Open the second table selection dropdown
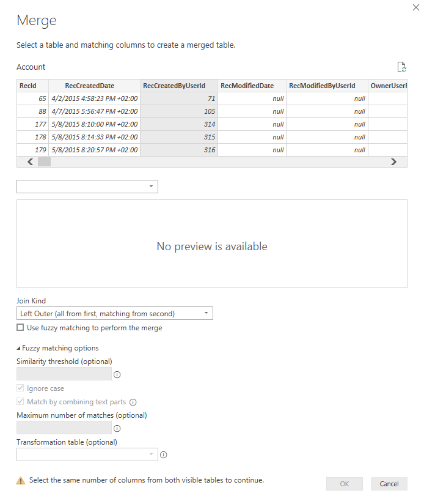 coord(87,187)
